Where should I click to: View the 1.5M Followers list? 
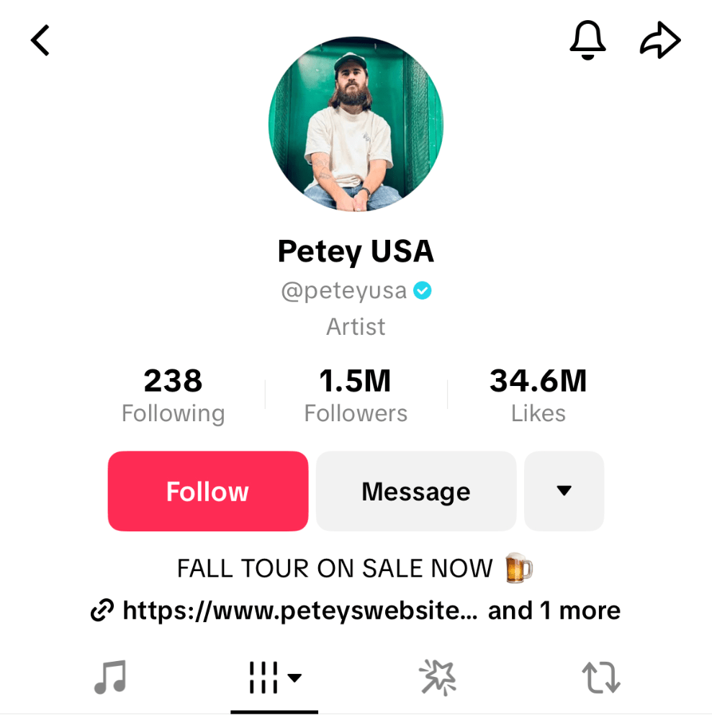click(356, 395)
